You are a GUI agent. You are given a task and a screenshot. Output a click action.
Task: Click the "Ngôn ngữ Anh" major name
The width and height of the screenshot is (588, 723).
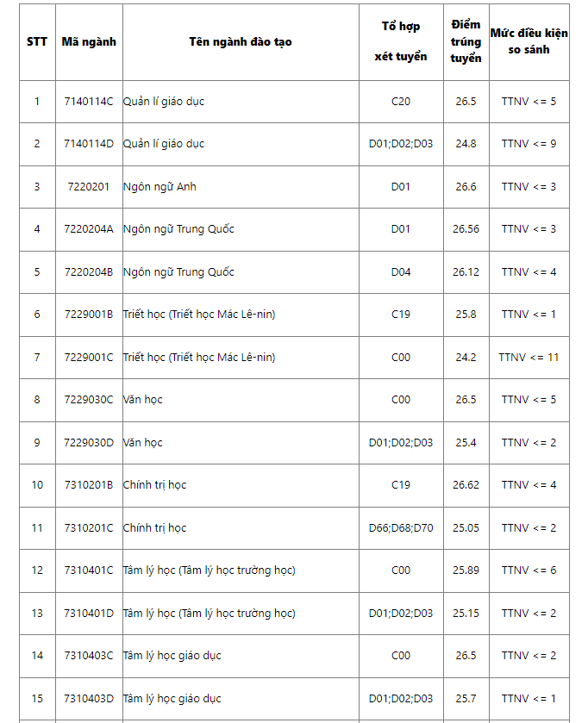tap(160, 187)
